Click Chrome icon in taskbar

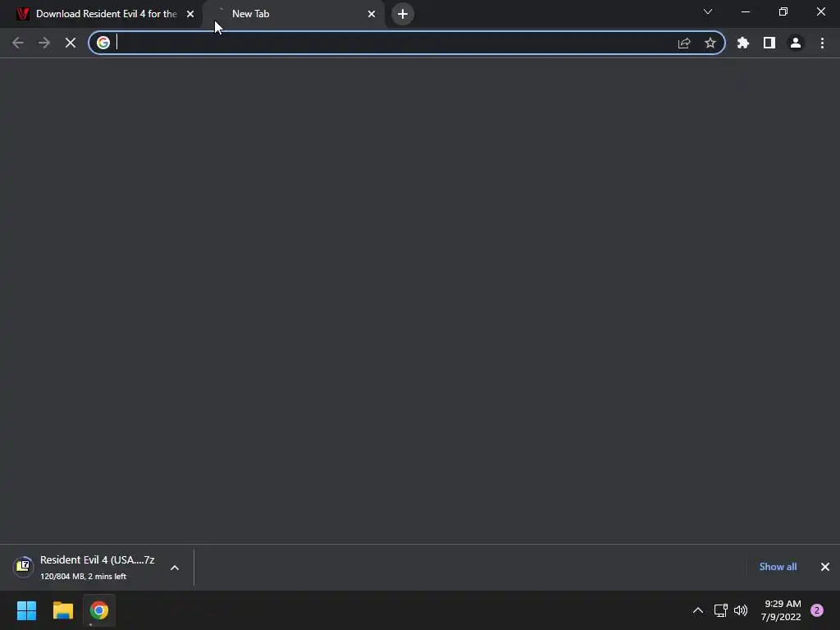pyautogui.click(x=99, y=610)
